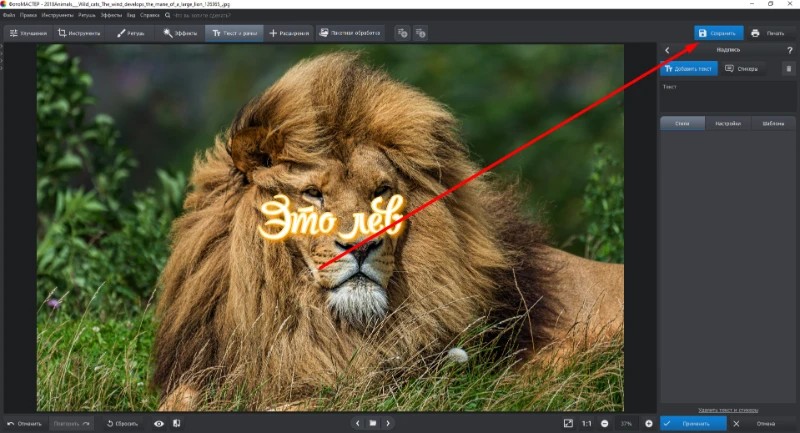Open the Эффекты menu in menu bar
Viewport: 800px width, 433px height.
111,15
